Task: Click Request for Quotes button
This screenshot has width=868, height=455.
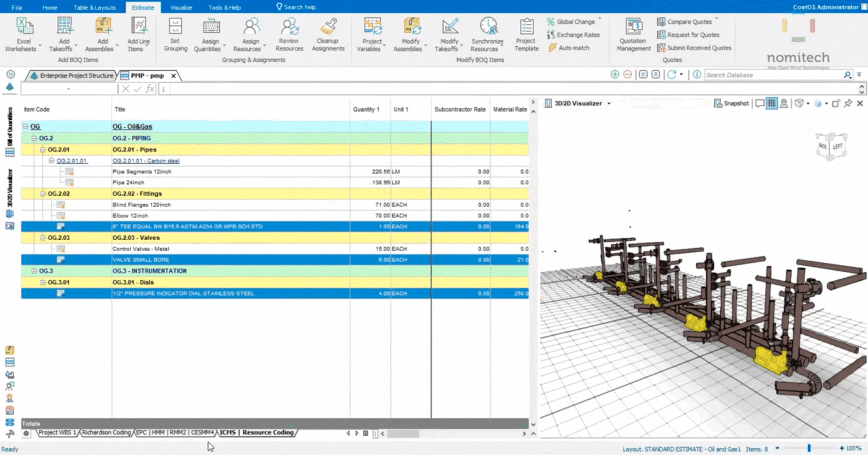Action: (x=688, y=34)
